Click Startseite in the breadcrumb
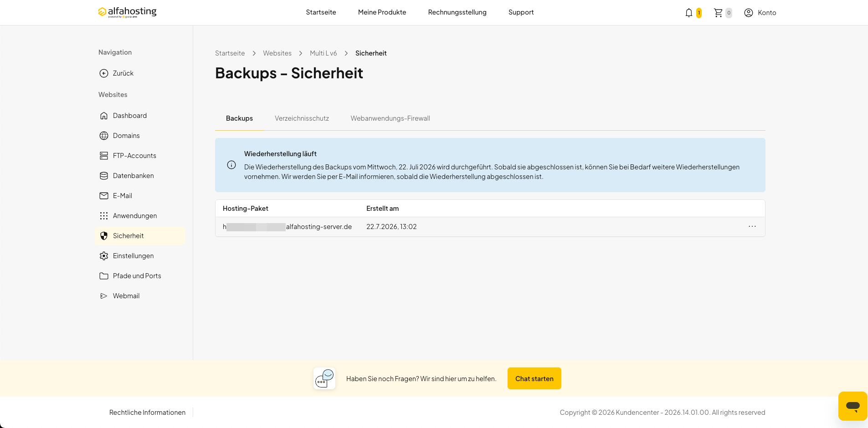 coord(230,53)
